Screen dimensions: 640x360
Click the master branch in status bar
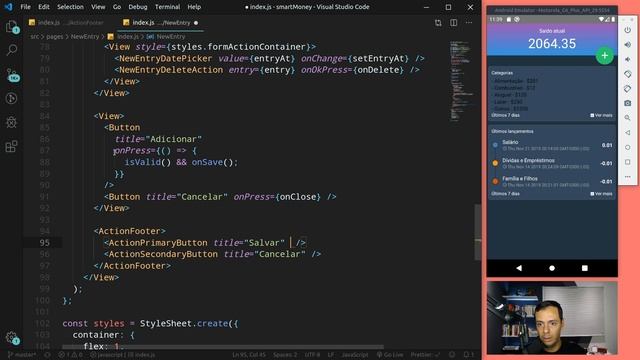[x=22, y=355]
